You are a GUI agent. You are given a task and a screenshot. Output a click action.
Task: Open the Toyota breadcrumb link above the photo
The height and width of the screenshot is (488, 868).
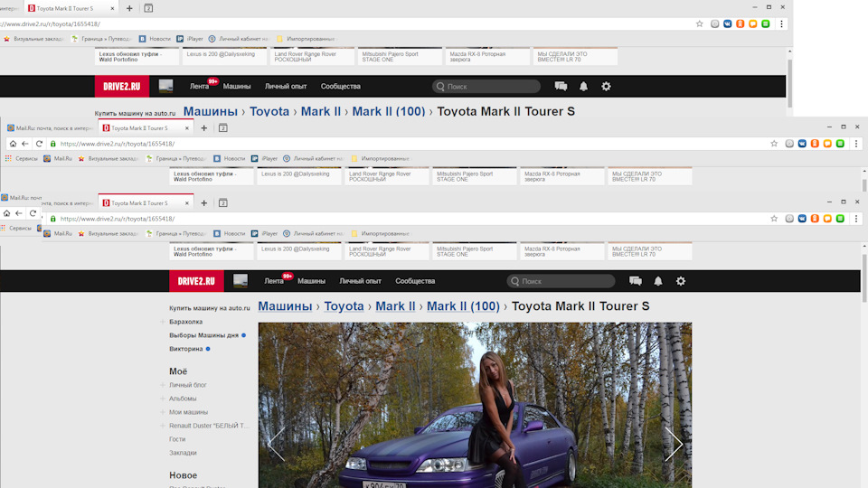tap(344, 306)
